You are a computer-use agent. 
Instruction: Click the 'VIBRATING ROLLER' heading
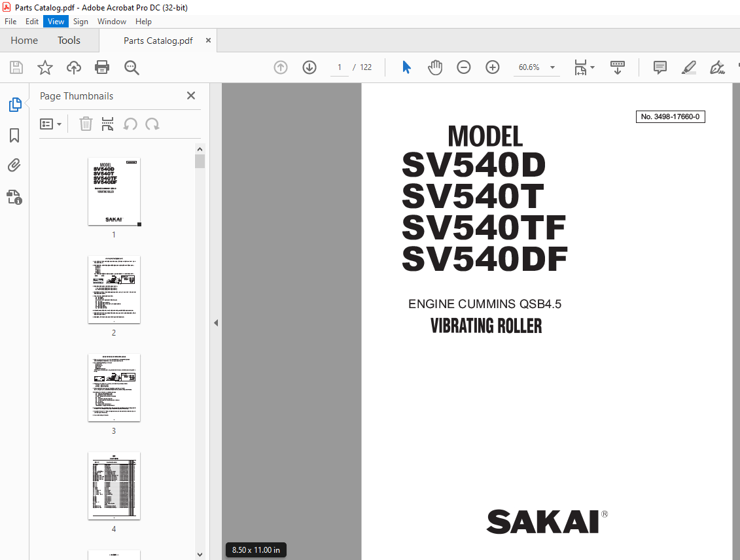coord(486,326)
